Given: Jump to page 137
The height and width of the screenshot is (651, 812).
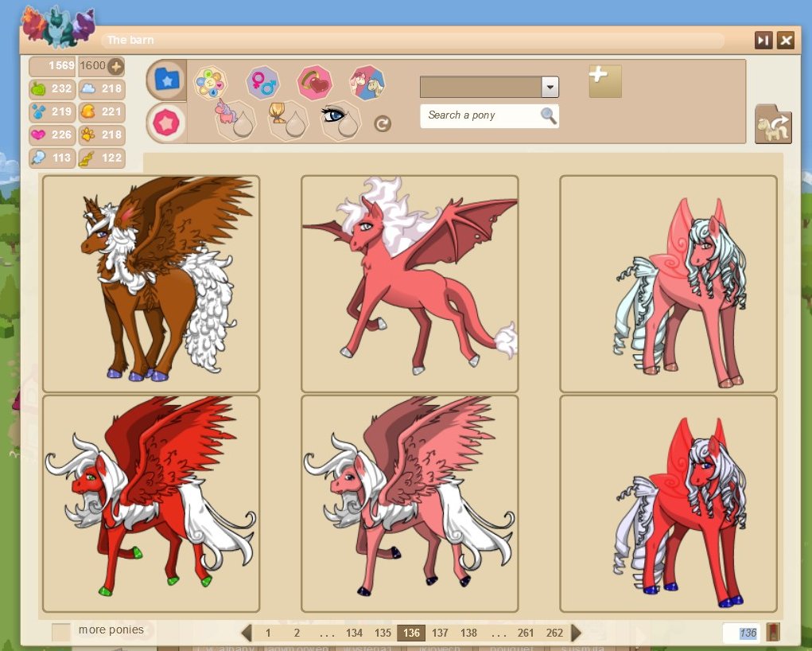Looking at the screenshot, I should coord(440,633).
